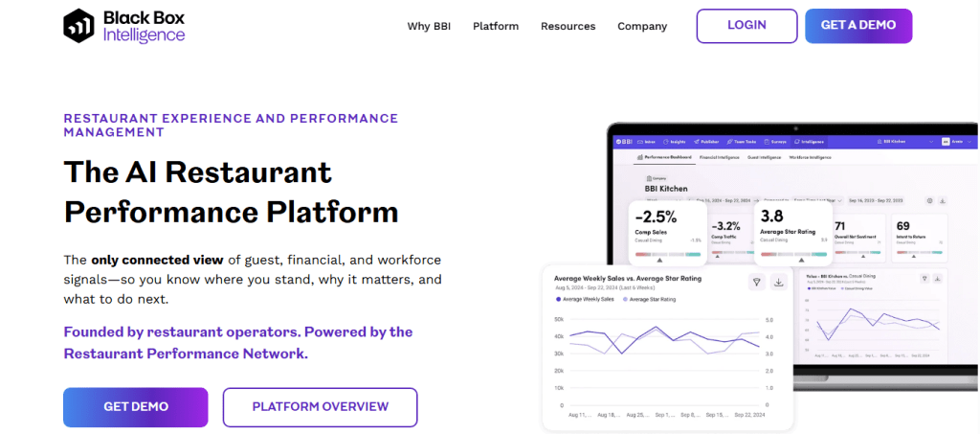
Task: Select the Financial Intelligence tab
Action: 720,157
